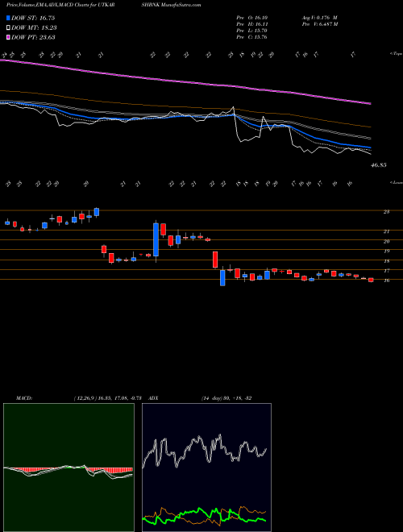Screen dimensions: 403x532
Task: Click the 'Pre O: 16.10' value
Action: pyautogui.click(x=251, y=18)
